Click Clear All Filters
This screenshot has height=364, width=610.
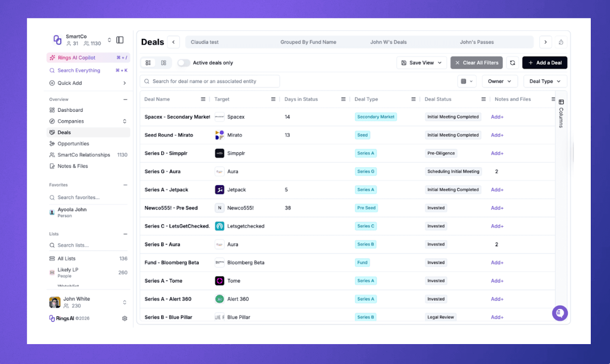tap(476, 62)
